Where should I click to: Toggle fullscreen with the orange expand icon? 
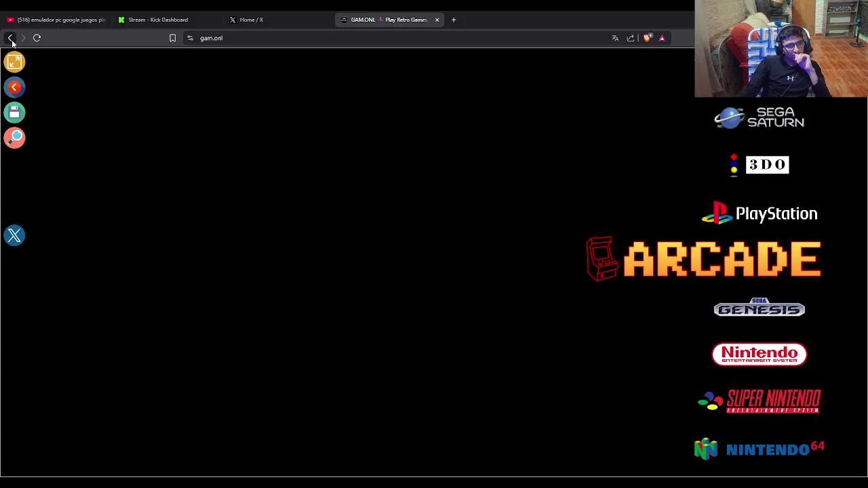[x=14, y=62]
